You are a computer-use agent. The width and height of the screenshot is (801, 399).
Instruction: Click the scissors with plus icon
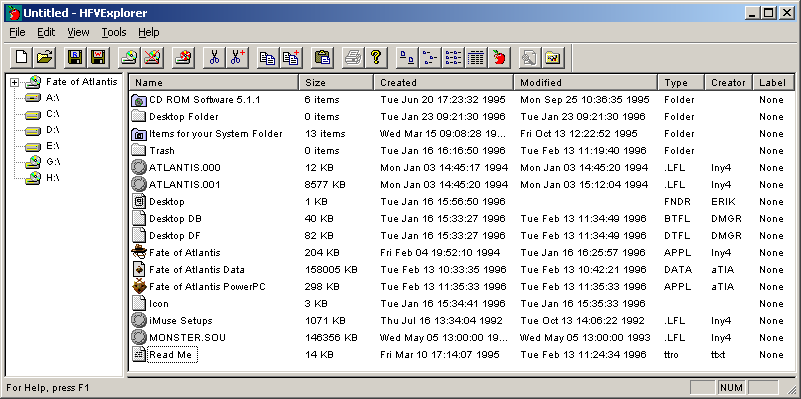click(x=237, y=57)
